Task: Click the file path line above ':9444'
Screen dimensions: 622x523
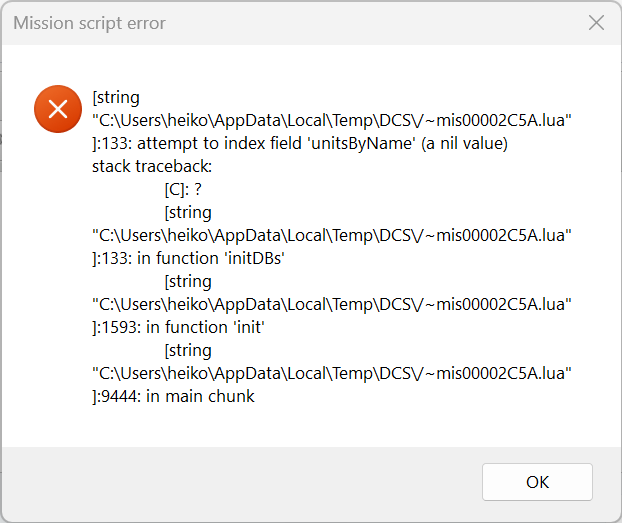Action: [331, 373]
